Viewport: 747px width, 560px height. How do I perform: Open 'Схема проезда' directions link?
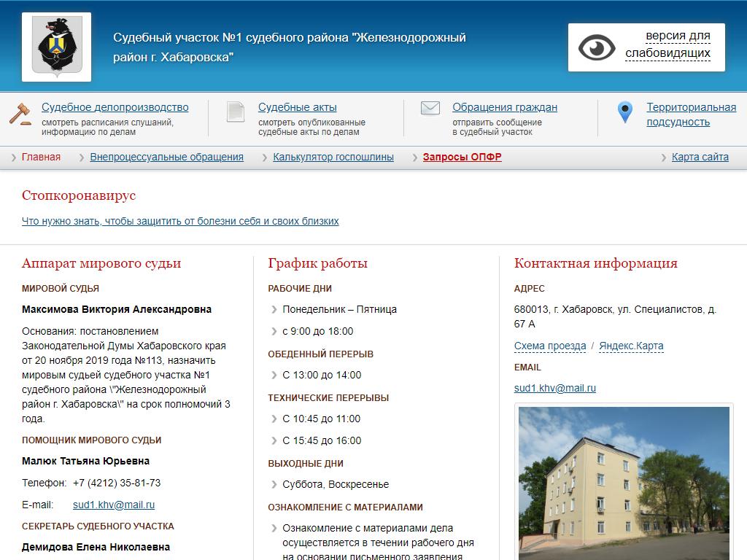(x=549, y=346)
